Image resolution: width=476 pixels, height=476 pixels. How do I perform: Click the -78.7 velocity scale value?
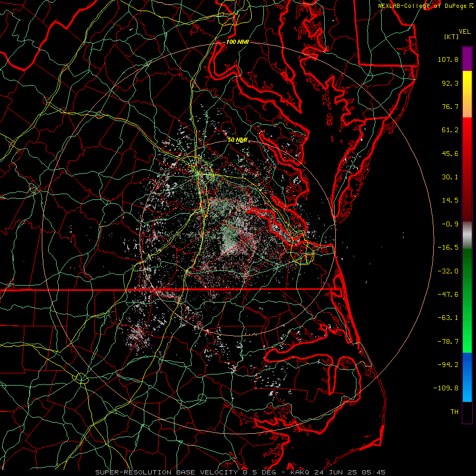(x=448, y=342)
